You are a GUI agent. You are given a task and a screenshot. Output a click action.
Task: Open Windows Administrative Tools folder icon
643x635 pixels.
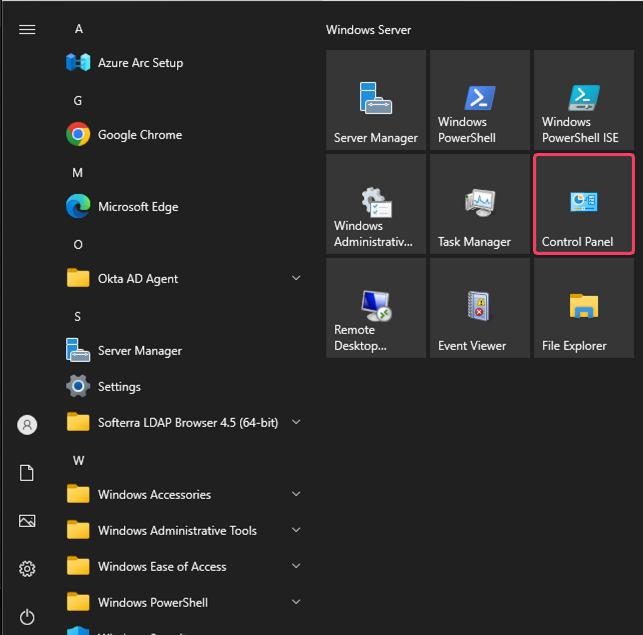click(78, 530)
